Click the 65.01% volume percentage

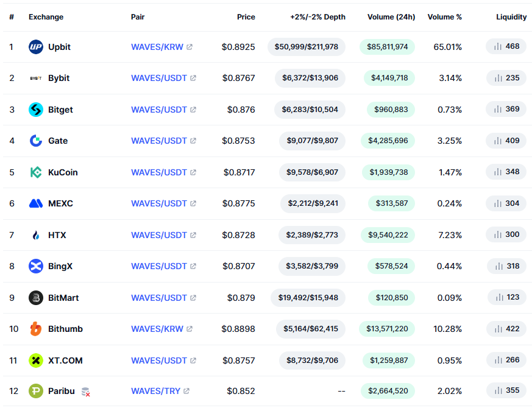[x=447, y=47]
